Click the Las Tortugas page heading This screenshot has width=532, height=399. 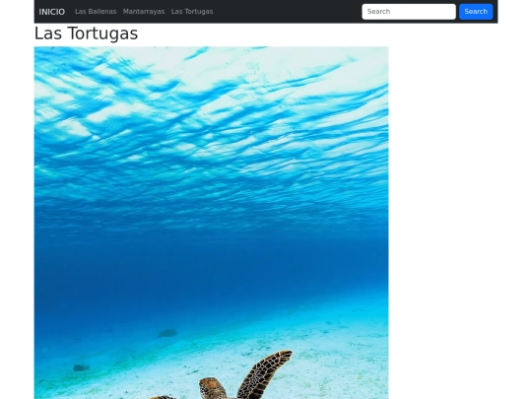pos(86,33)
